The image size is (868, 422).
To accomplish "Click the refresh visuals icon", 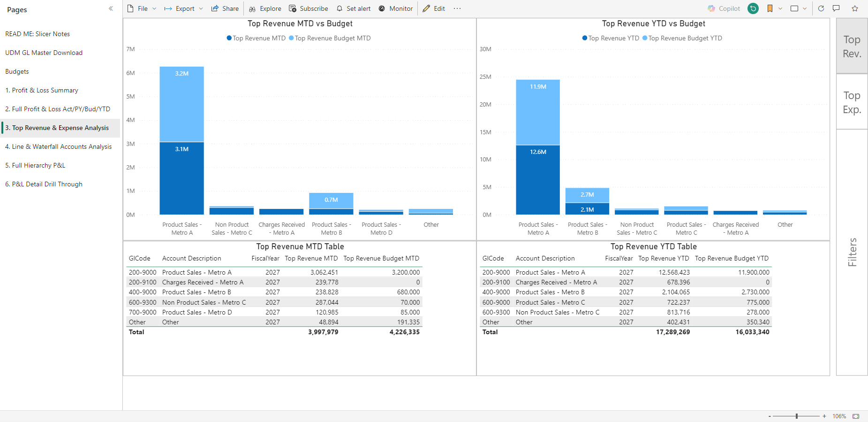I will (x=821, y=8).
